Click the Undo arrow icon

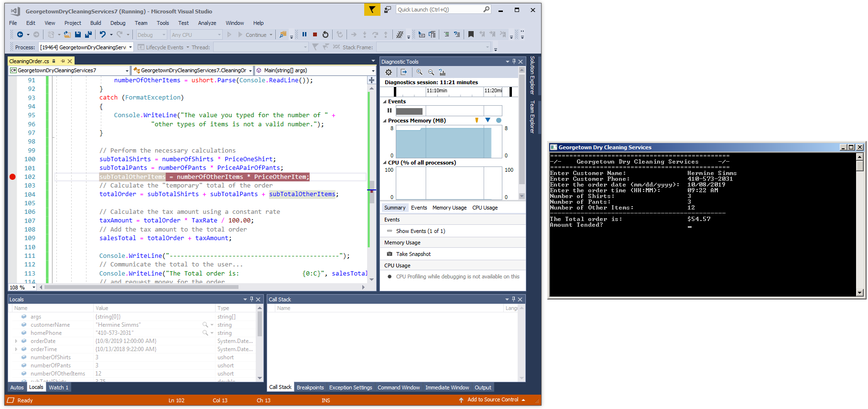coord(102,34)
